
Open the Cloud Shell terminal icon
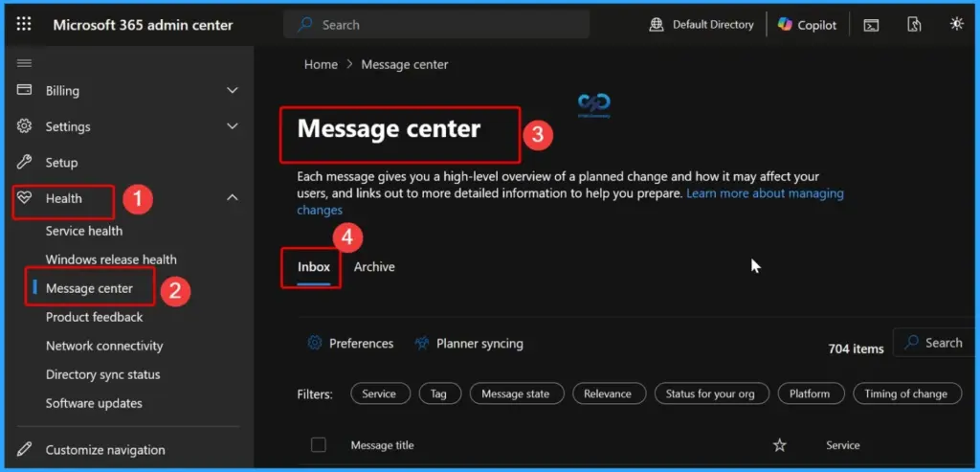871,25
